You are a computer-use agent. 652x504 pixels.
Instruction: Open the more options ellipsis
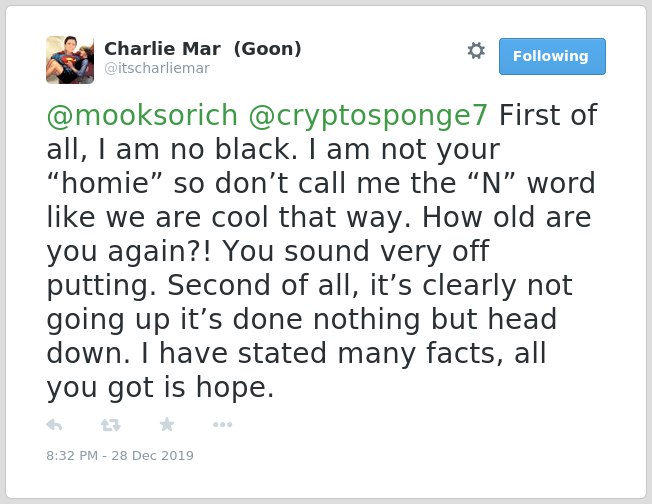222,425
